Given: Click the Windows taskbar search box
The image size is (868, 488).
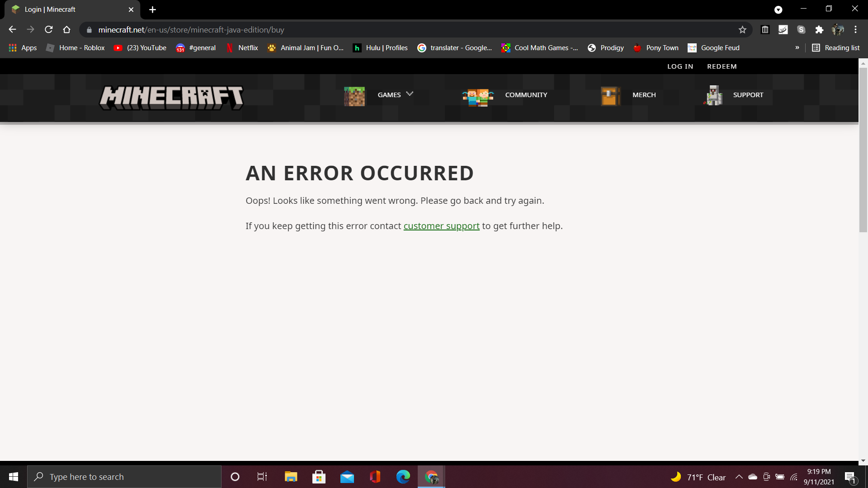Looking at the screenshot, I should click(x=124, y=477).
